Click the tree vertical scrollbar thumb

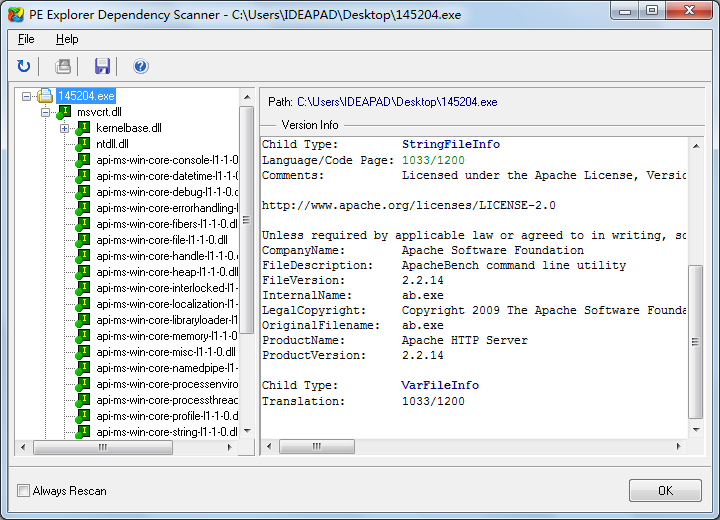tap(247, 220)
